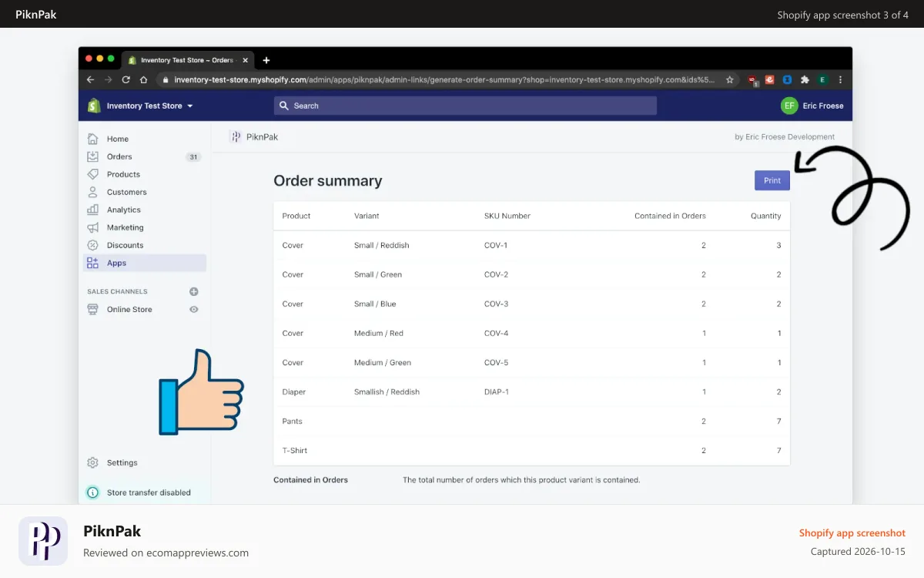Open the Customers page
This screenshot has height=578, width=924.
126,192
